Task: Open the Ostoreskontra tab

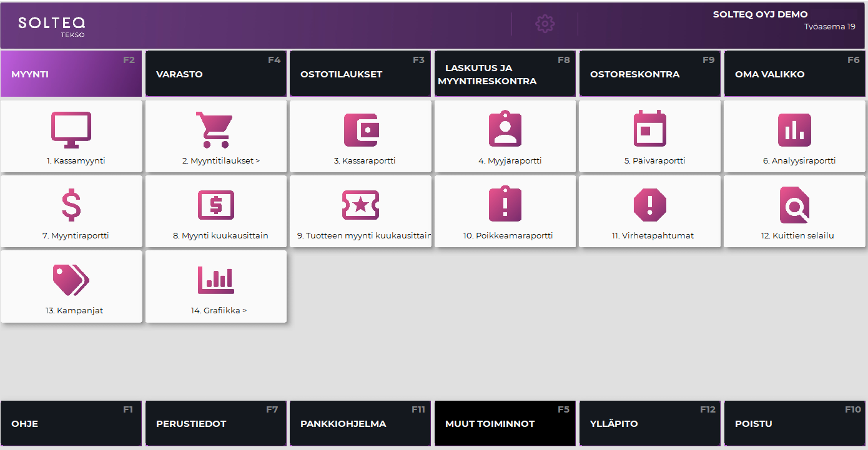Action: point(650,74)
